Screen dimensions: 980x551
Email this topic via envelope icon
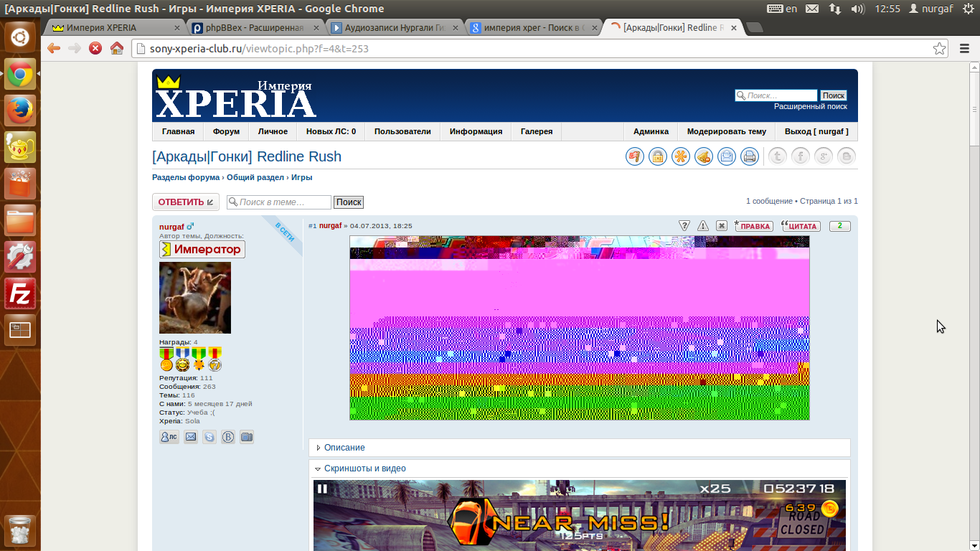click(x=727, y=156)
